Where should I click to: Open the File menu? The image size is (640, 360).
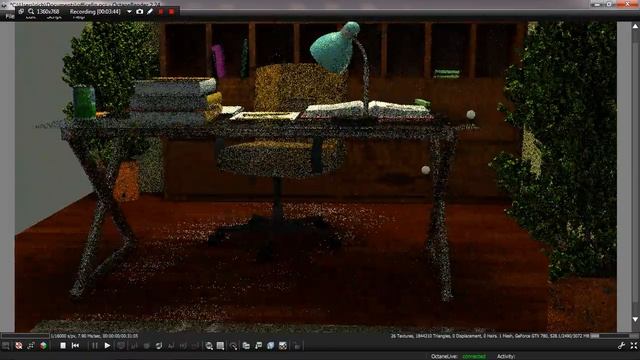click(9, 16)
